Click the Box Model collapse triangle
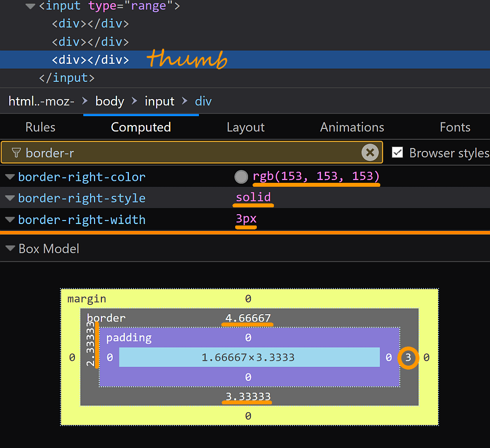This screenshot has height=448, width=490. point(10,249)
